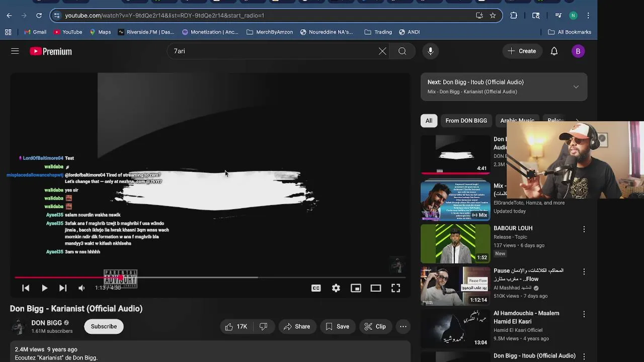Open ANDI bookmark

coord(409,32)
